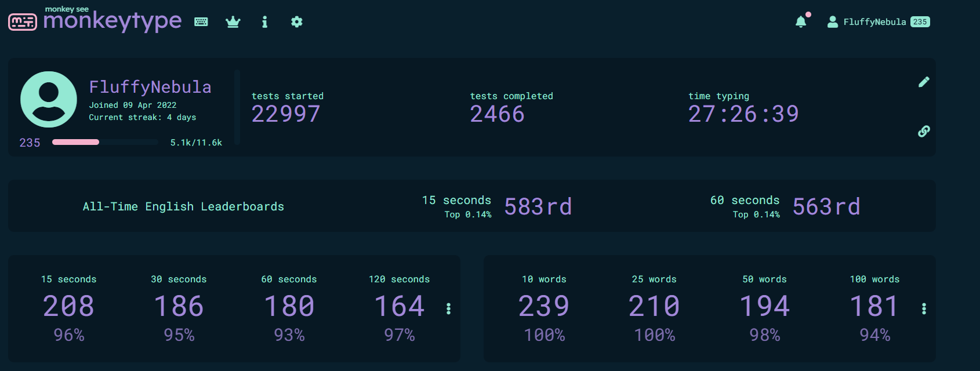The width and height of the screenshot is (980, 371).
Task: Click the 'Joined 09 Apr 2022' text
Action: (133, 105)
